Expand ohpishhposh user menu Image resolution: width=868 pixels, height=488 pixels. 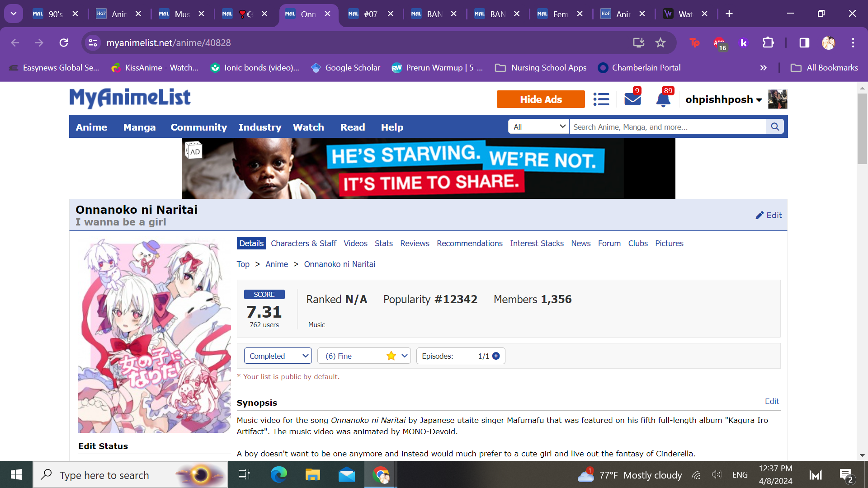click(x=723, y=99)
